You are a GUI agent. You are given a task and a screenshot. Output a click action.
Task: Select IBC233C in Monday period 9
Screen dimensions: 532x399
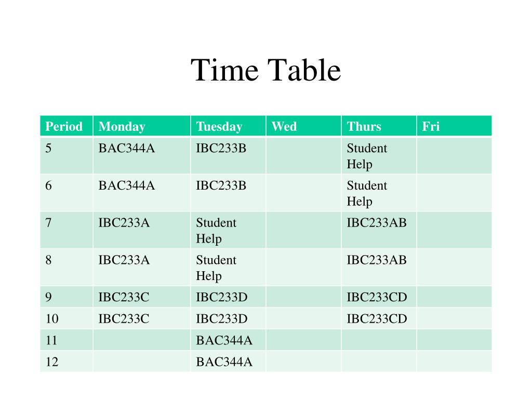tap(124, 297)
